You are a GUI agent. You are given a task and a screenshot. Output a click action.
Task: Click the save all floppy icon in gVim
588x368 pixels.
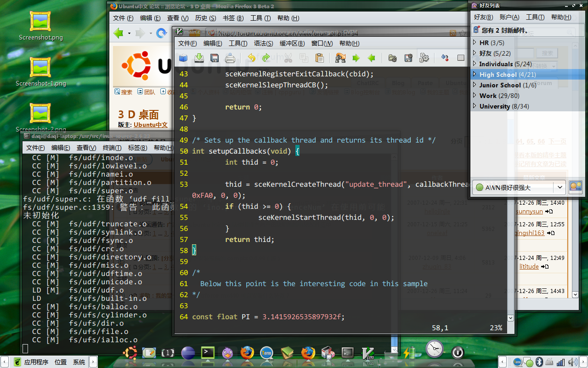215,58
